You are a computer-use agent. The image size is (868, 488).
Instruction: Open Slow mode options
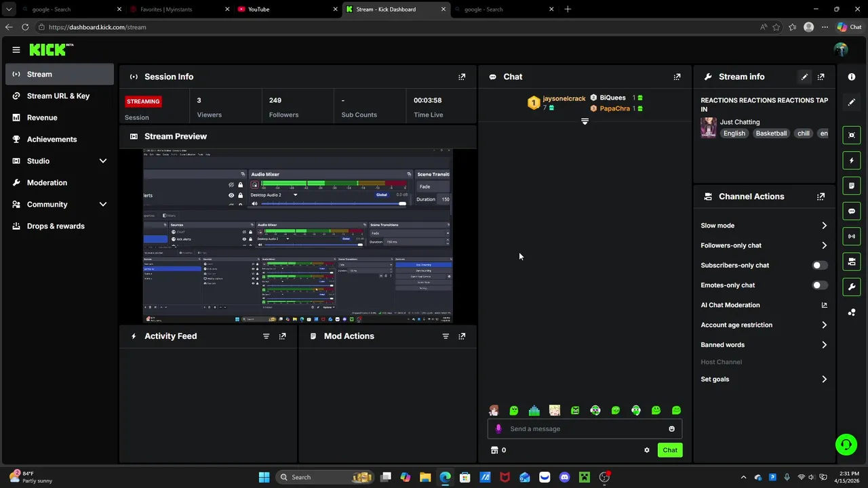pos(764,226)
